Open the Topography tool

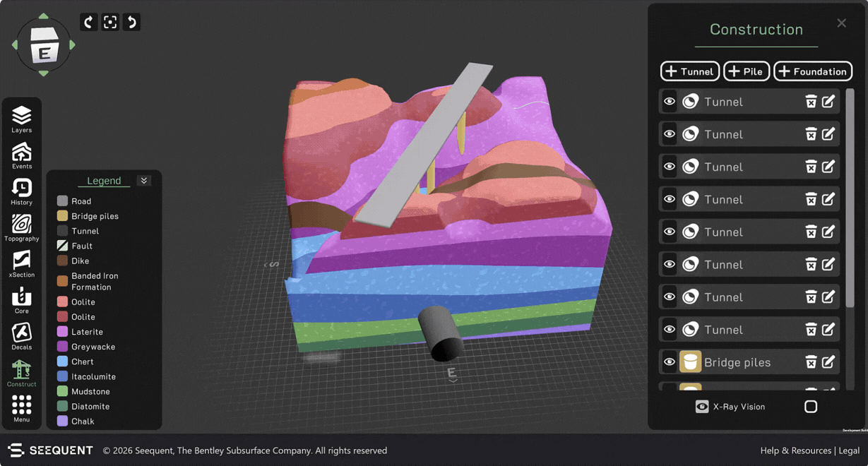click(x=22, y=227)
